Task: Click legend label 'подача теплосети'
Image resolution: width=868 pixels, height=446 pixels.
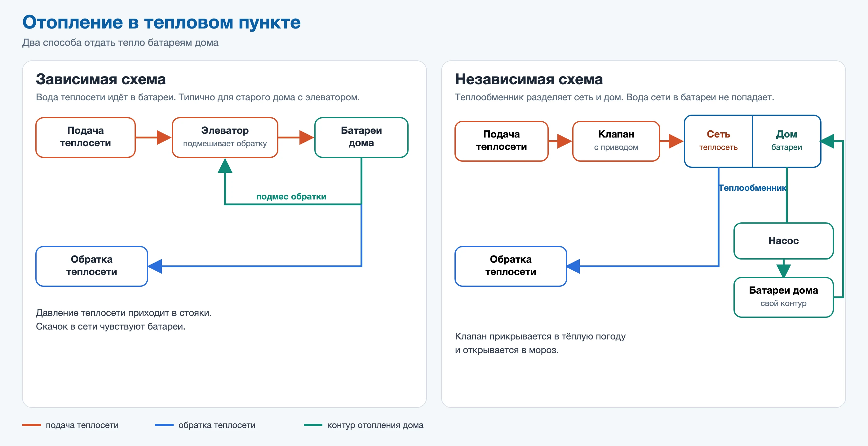Action: [x=82, y=425]
